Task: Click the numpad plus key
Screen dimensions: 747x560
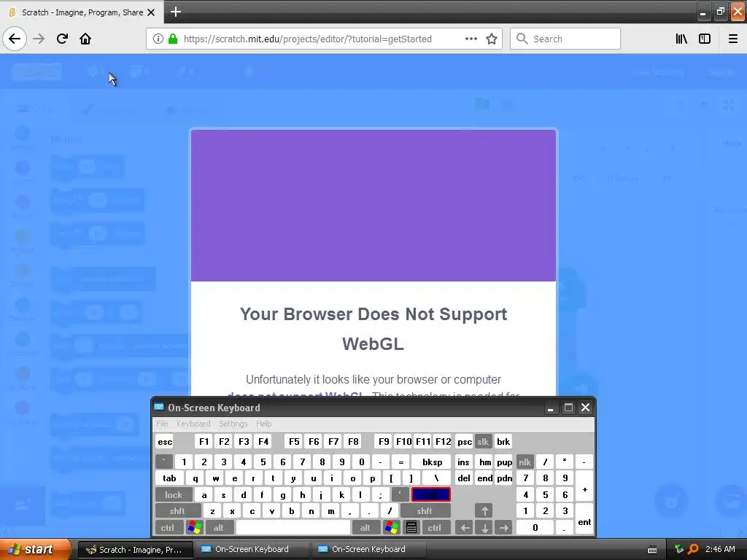Action: pos(584,486)
